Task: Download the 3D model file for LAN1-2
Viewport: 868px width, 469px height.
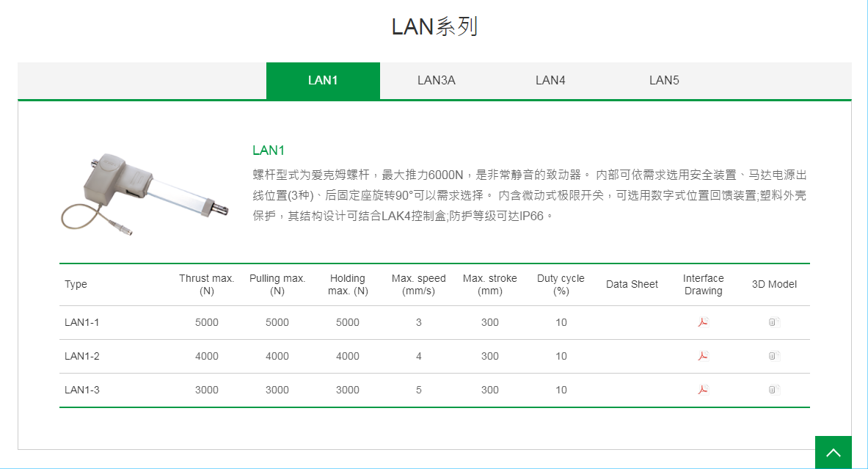Action: 773,356
